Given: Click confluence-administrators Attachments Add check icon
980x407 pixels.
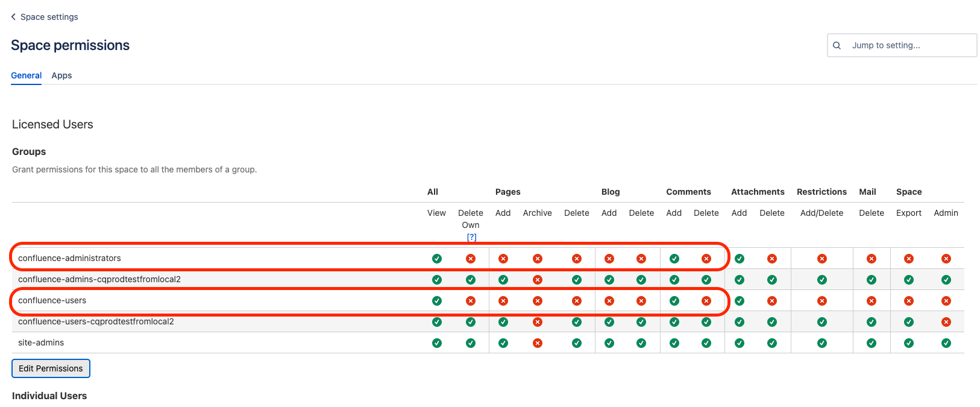Looking at the screenshot, I should pos(740,259).
